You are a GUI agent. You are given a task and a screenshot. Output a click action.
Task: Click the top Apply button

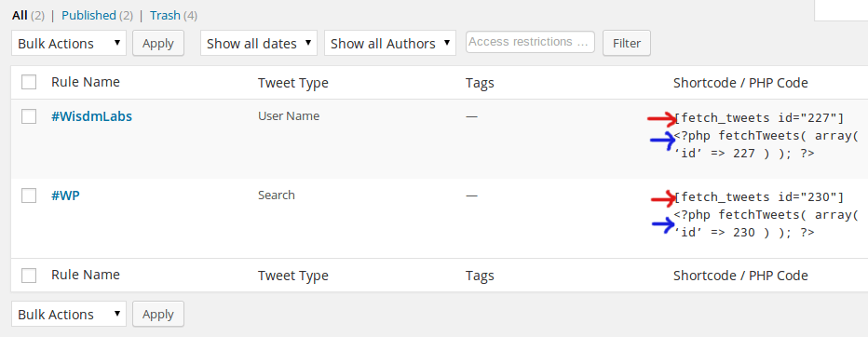click(158, 43)
